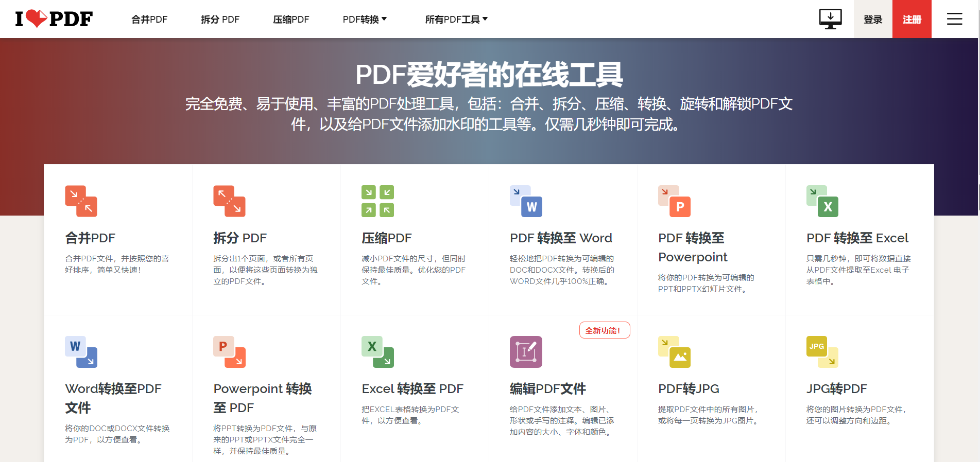Open the PDF 转换至 Word card title

(561, 238)
